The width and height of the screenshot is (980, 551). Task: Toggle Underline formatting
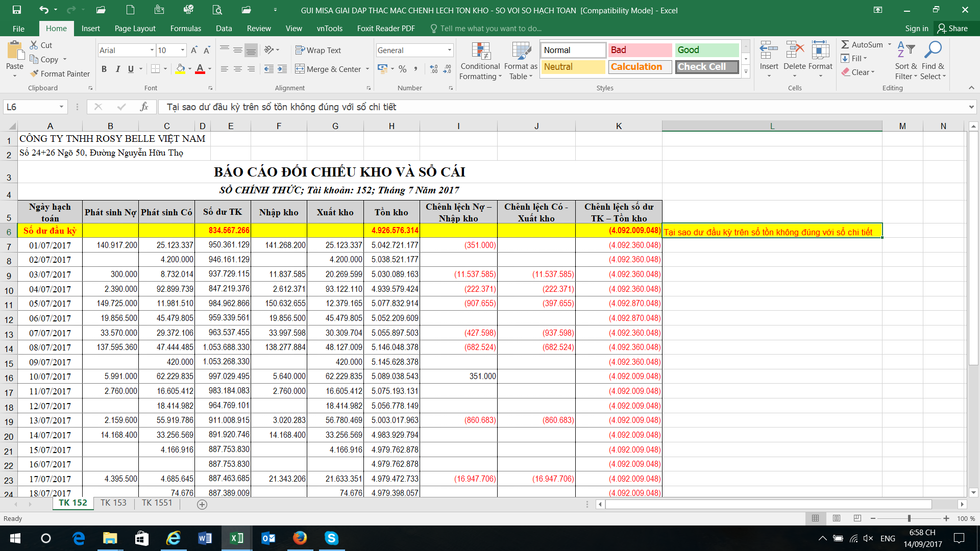[131, 69]
